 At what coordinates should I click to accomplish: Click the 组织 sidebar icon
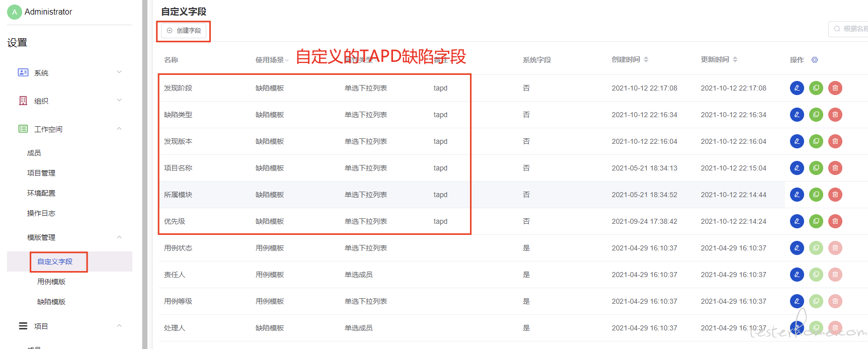[23, 101]
